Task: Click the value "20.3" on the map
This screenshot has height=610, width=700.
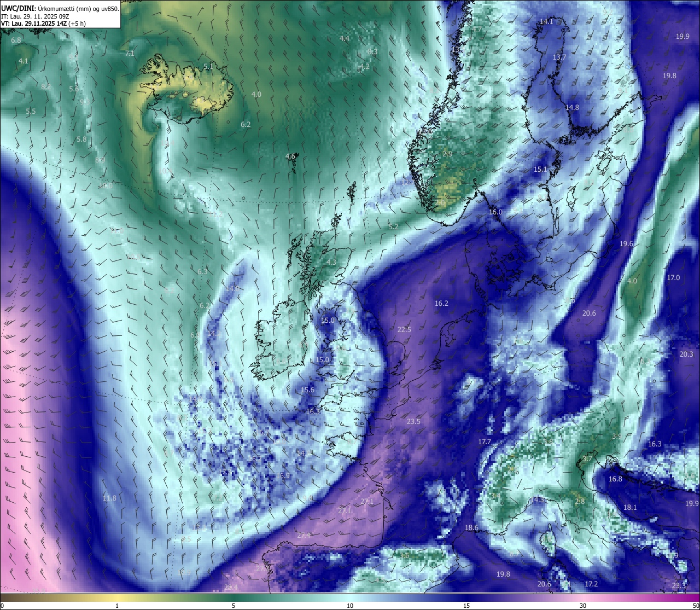Action: coord(686,355)
